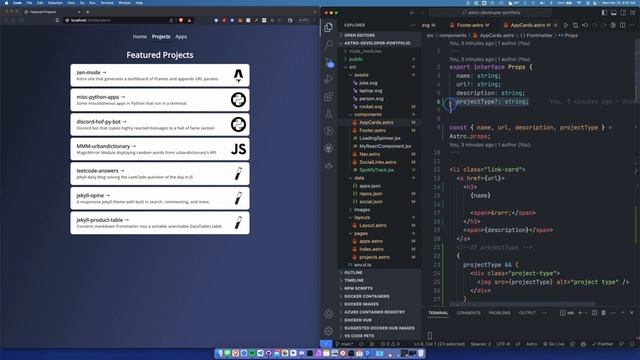Expand the Timeline section
The image size is (640, 360).
coord(380,280)
